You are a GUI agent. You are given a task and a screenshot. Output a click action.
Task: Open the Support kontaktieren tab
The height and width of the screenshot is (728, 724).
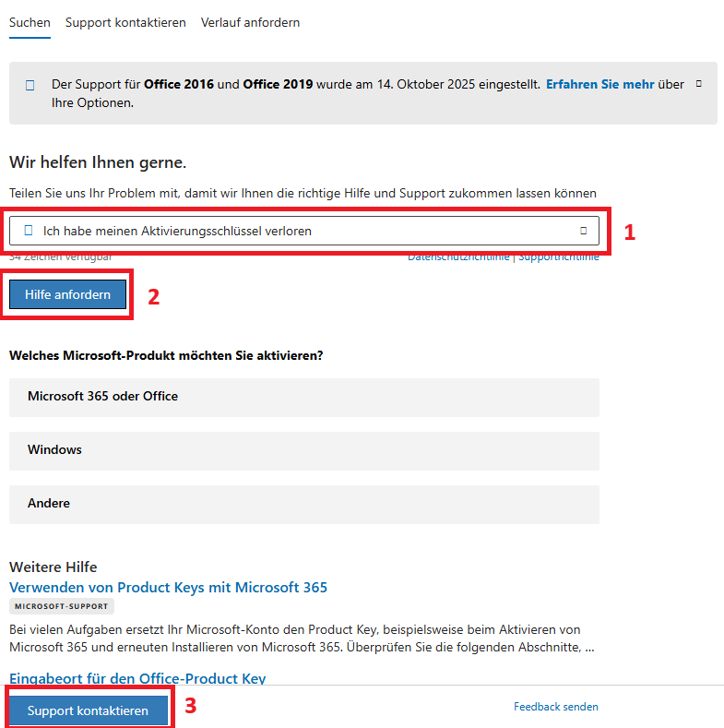(x=125, y=23)
